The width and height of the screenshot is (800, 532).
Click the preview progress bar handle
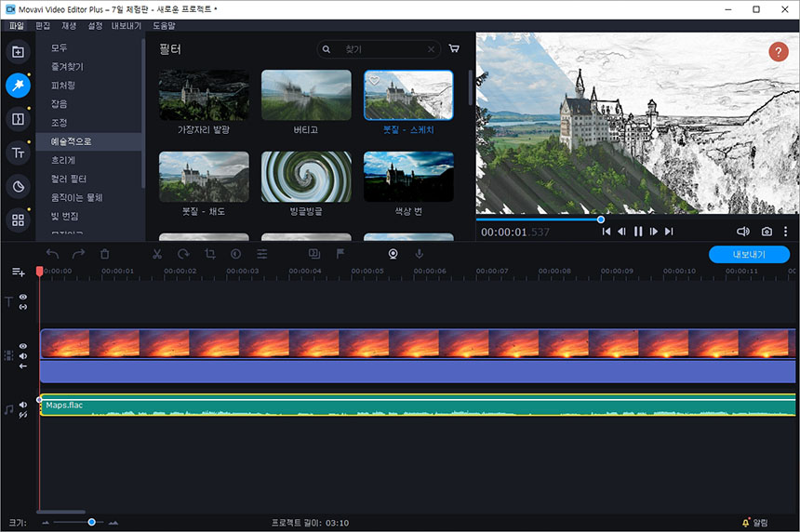[601, 219]
